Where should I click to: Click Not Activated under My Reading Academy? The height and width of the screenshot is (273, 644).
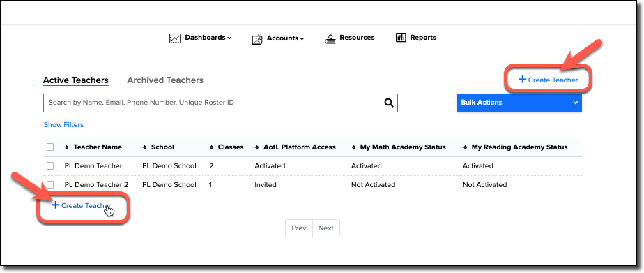click(484, 184)
